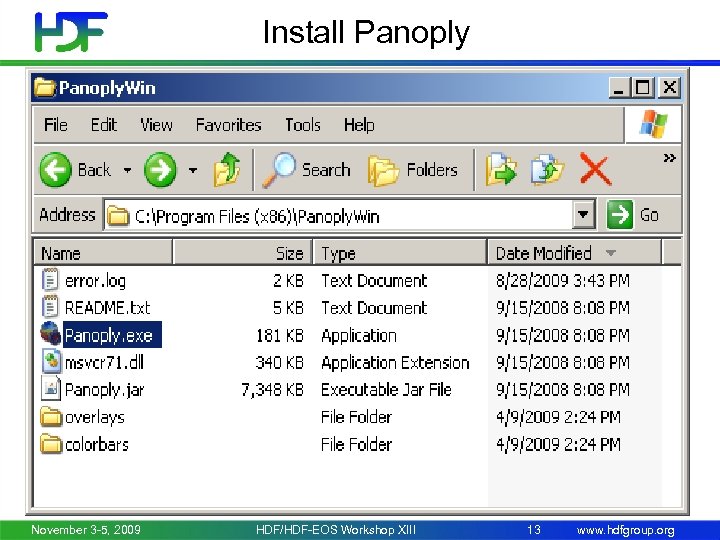
Task: Open the Tools menu
Action: coord(303,125)
